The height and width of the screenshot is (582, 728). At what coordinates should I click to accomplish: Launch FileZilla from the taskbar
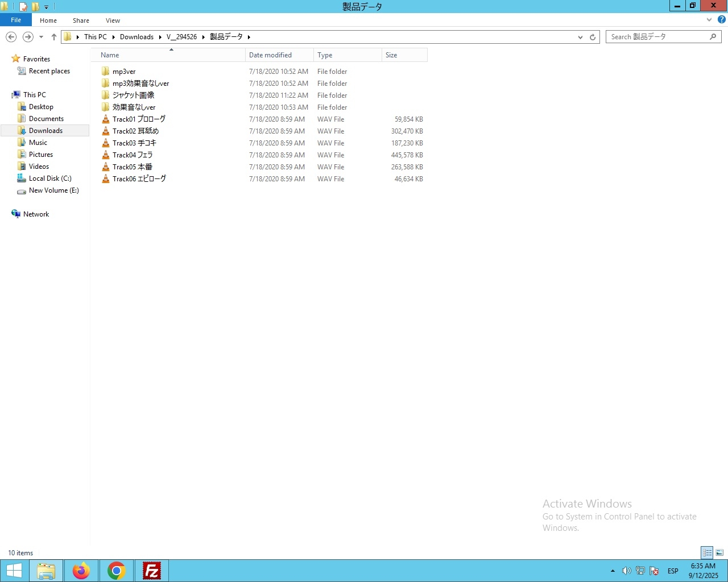click(152, 571)
